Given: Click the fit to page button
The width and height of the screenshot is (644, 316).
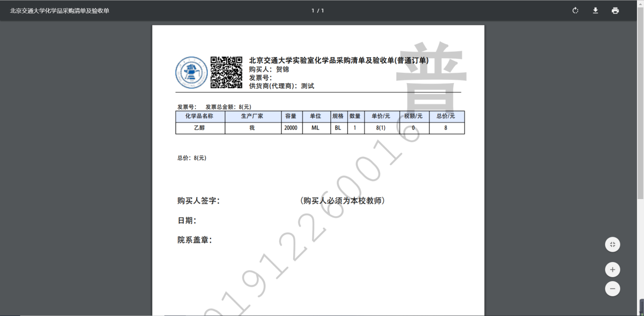Looking at the screenshot, I should [613, 244].
